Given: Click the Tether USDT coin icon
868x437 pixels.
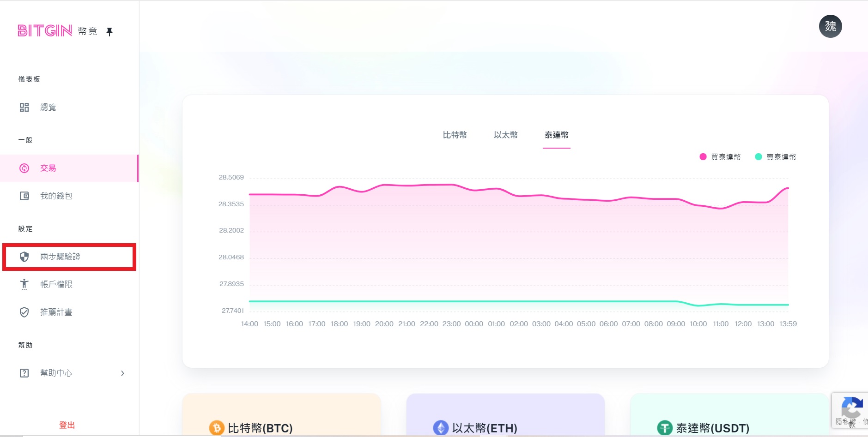Looking at the screenshot, I should coord(665,428).
